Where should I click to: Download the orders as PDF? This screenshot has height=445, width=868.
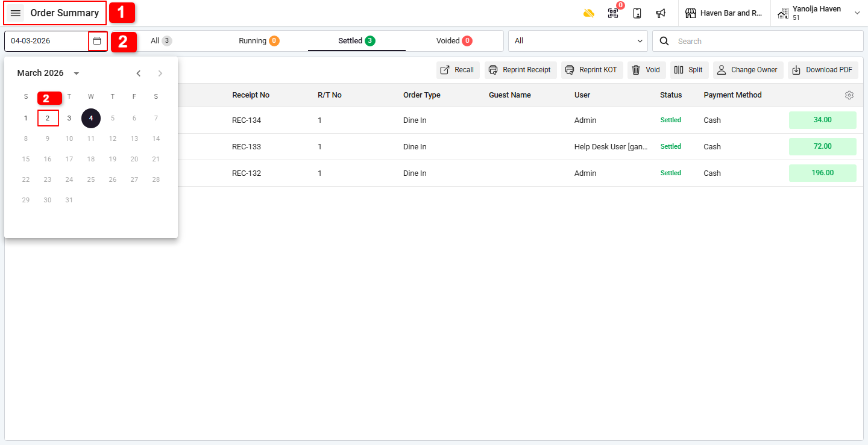click(823, 70)
